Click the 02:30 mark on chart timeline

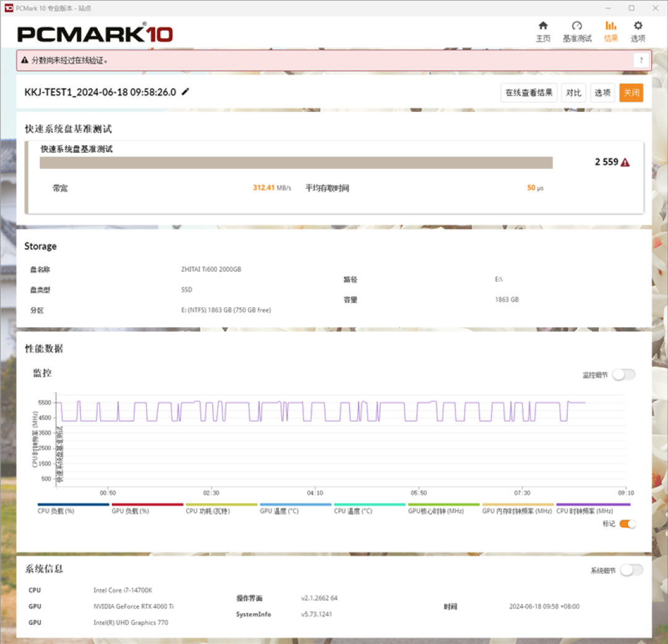pos(211,493)
